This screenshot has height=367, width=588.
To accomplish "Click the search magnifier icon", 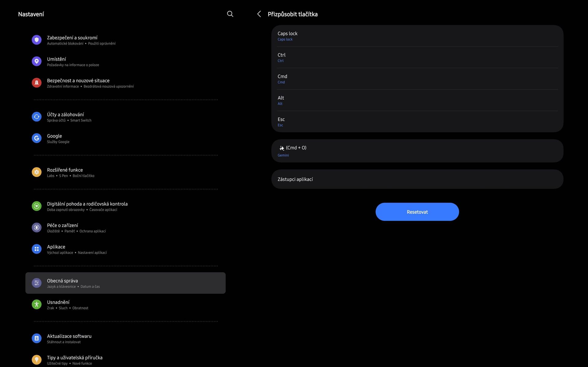I will point(230,14).
